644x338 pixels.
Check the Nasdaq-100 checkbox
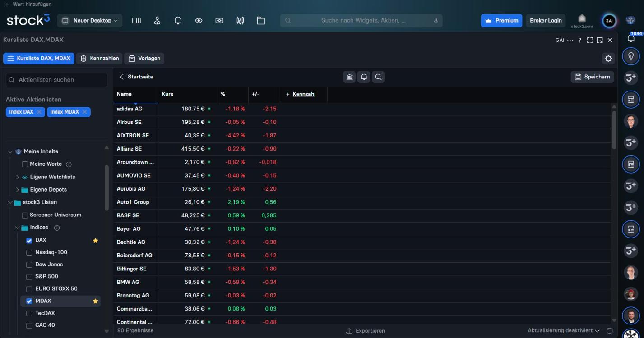[29, 253]
